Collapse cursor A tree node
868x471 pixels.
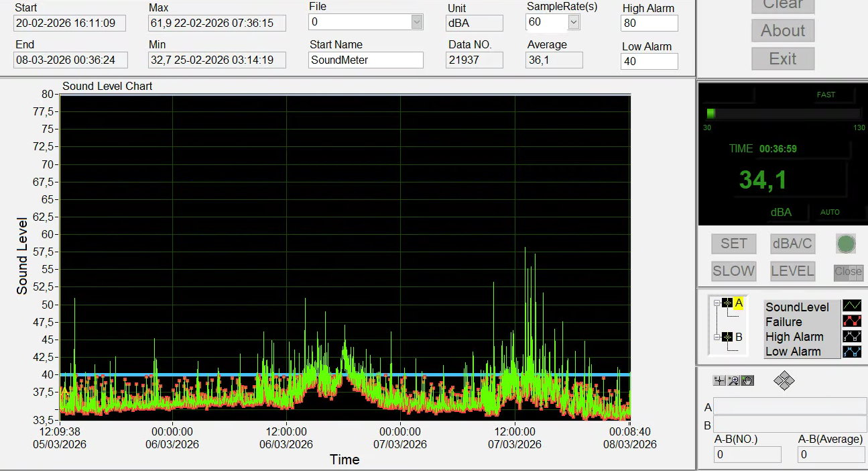click(717, 303)
